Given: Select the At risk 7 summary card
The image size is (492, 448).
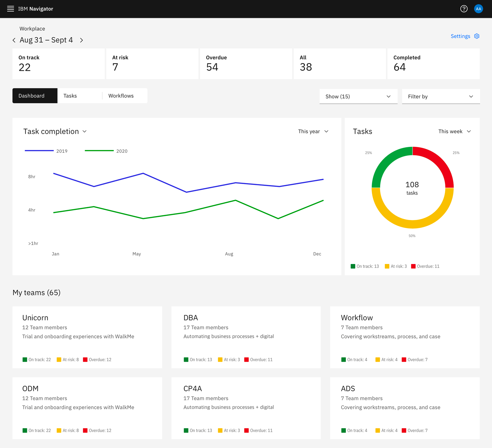Looking at the screenshot, I should [152, 64].
